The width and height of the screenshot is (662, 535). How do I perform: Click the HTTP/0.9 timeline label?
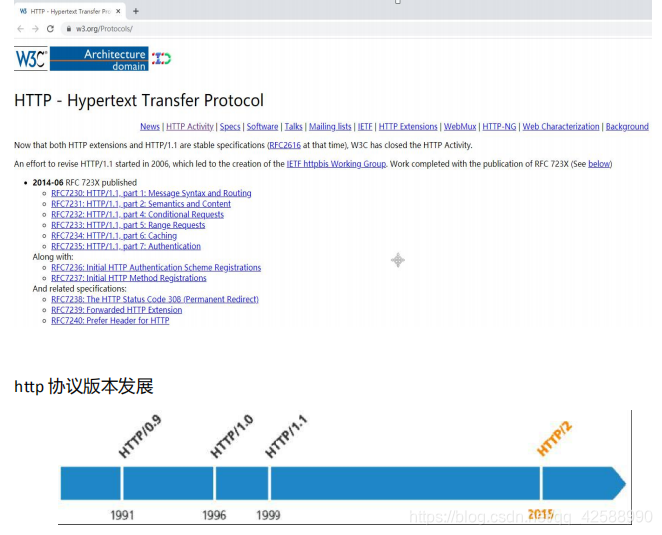140,437
